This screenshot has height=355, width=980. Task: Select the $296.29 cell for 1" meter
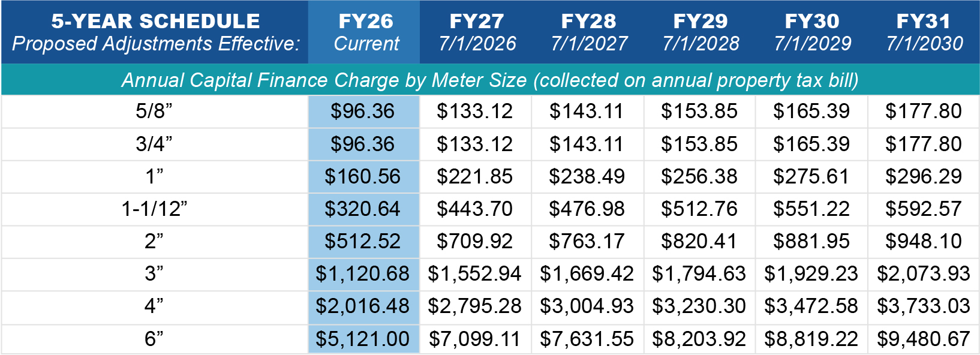923,177
